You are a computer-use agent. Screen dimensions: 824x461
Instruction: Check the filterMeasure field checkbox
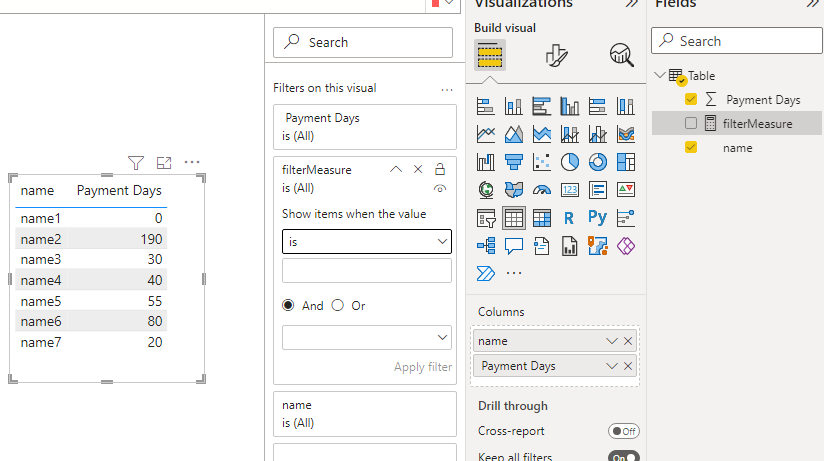coord(691,124)
